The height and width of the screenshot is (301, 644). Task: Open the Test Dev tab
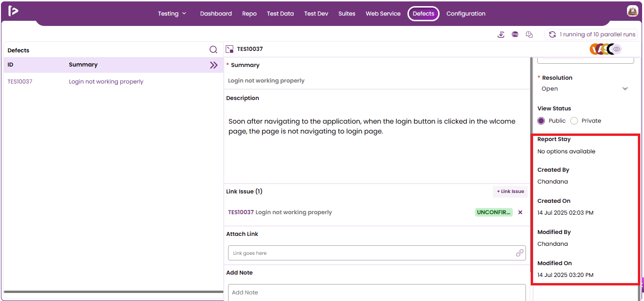coord(316,14)
